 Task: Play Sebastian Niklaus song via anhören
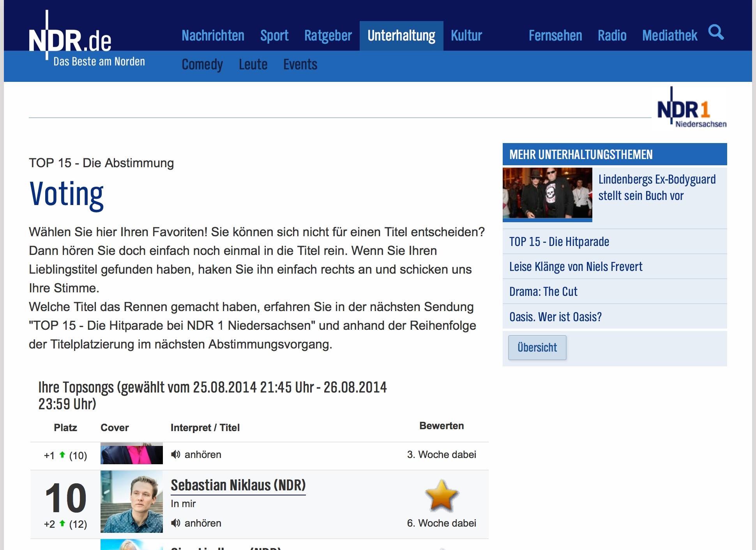203,523
